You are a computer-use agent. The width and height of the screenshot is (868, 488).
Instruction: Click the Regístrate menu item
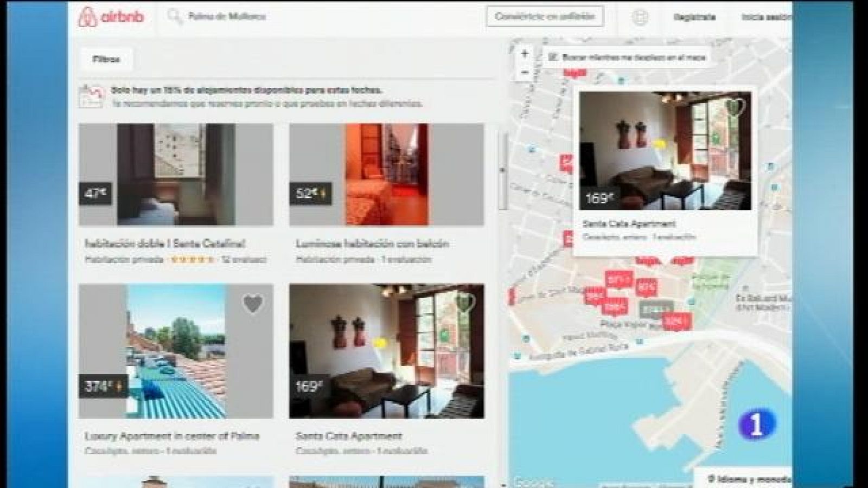tap(694, 17)
